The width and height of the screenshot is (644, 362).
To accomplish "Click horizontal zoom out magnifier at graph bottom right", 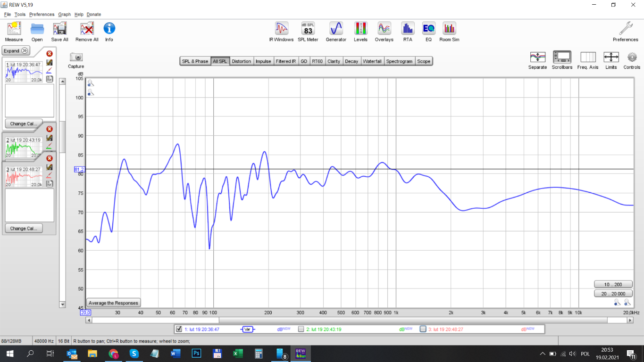I will [617, 302].
